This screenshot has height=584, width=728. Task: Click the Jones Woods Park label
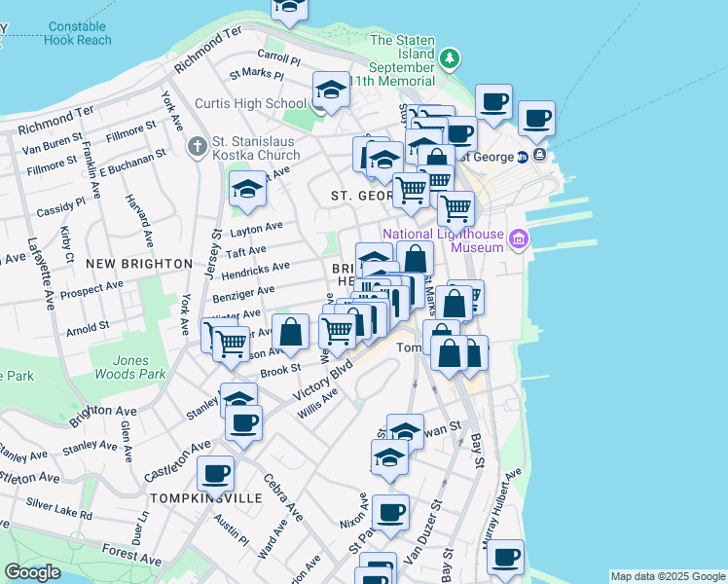[x=130, y=367]
